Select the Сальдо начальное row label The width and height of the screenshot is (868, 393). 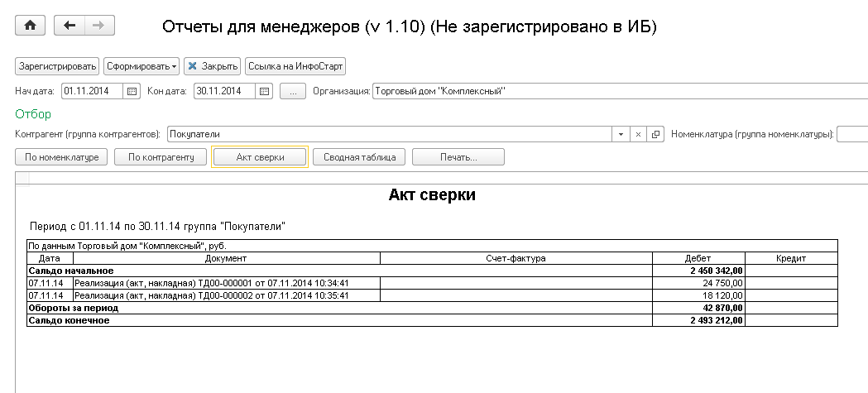click(x=71, y=271)
